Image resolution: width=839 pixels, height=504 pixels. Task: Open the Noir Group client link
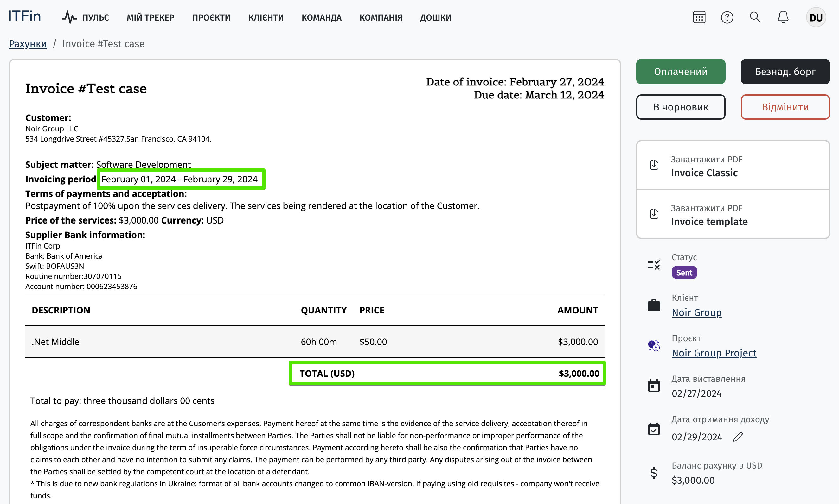coord(696,312)
